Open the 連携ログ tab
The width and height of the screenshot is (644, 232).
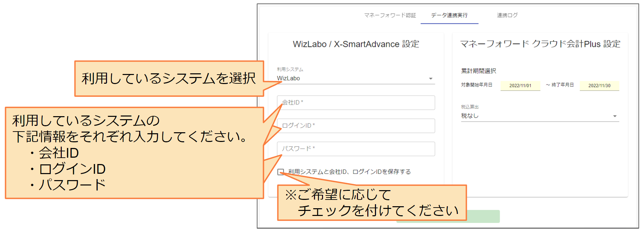coord(507,15)
